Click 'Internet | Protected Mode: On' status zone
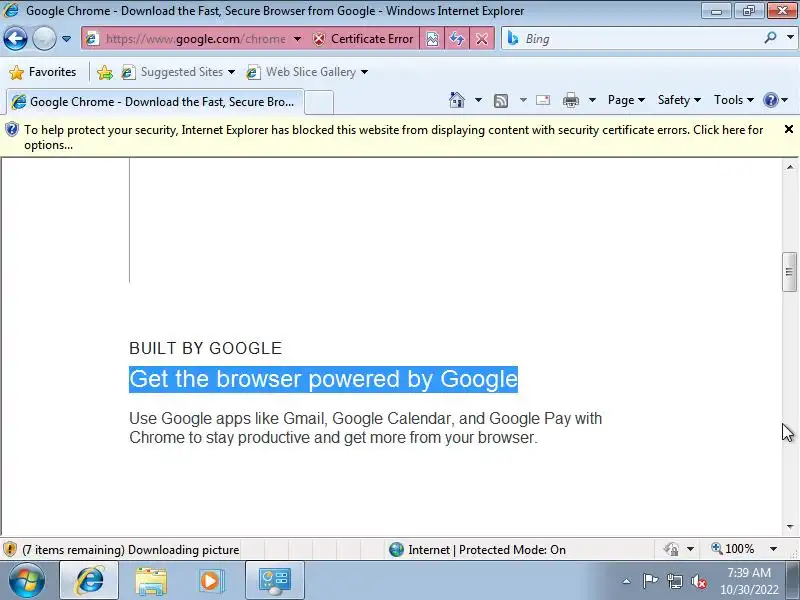The width and height of the screenshot is (800, 600). (477, 549)
